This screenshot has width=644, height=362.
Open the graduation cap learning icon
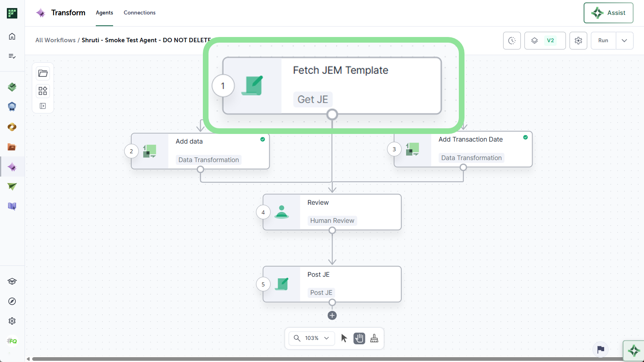12,281
